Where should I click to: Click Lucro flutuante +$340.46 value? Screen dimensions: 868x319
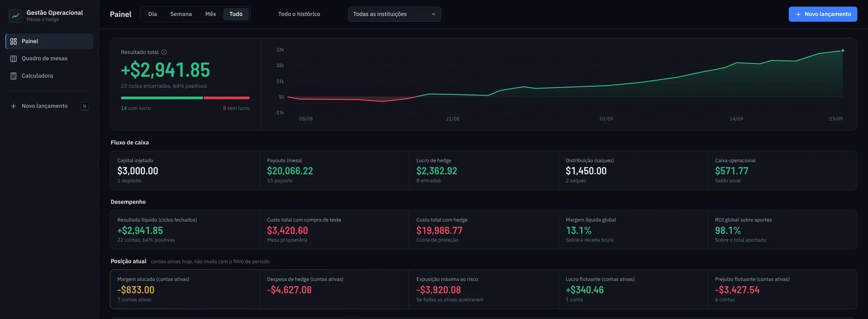(x=585, y=290)
